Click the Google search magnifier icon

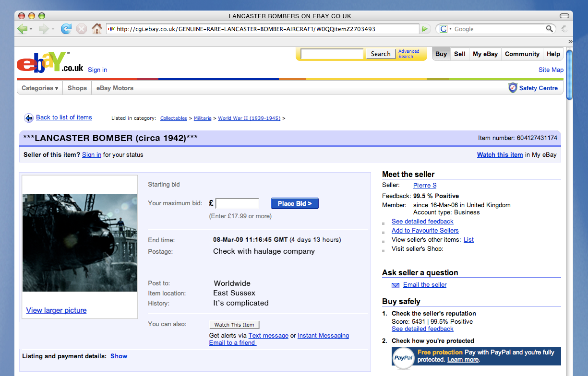point(550,29)
